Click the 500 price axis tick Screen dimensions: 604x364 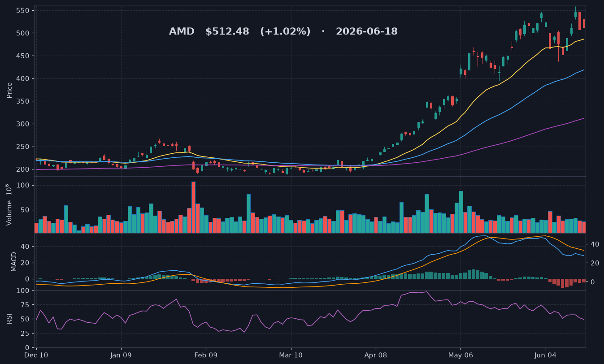23,33
